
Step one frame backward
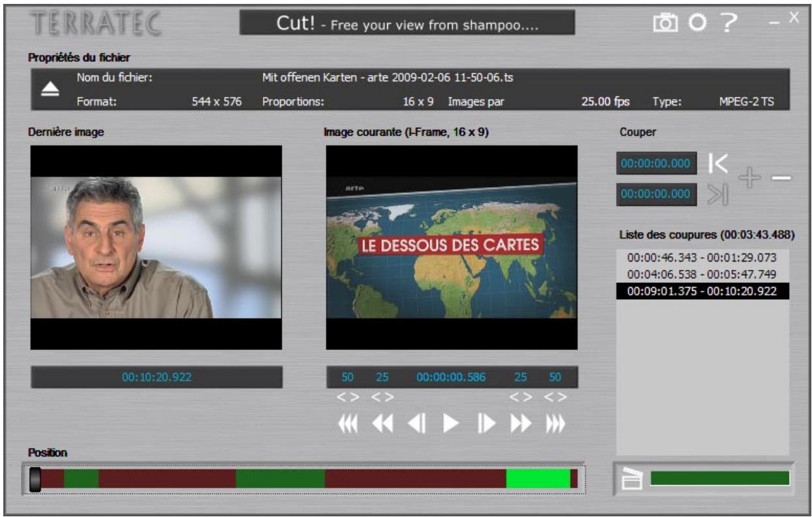pyautogui.click(x=418, y=422)
